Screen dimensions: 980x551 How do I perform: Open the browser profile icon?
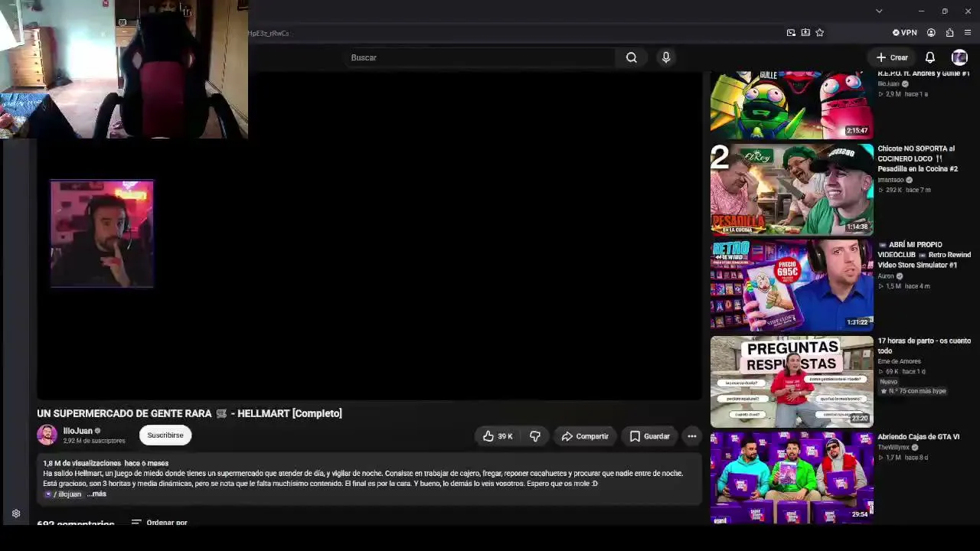pos(931,33)
